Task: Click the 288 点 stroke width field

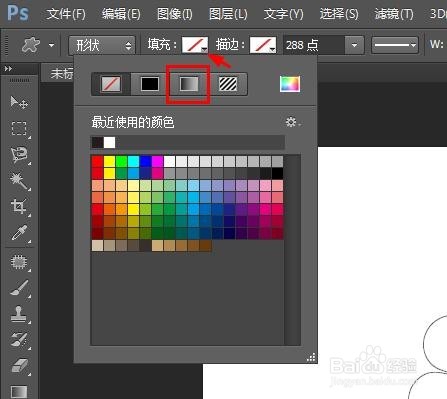Action: click(x=314, y=45)
